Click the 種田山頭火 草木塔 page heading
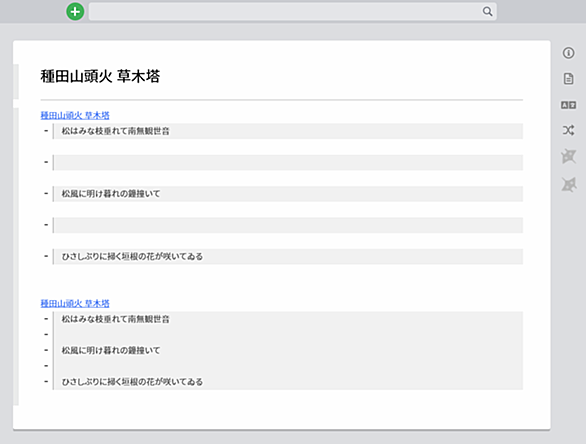Screen dimensions: 586x444 pyautogui.click(x=100, y=76)
